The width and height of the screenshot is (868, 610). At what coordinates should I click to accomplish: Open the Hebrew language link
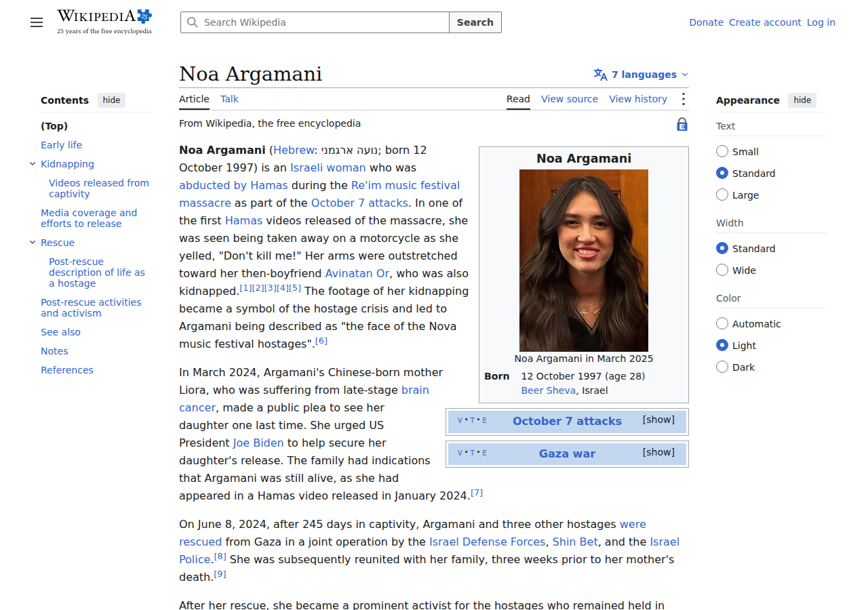(294, 150)
